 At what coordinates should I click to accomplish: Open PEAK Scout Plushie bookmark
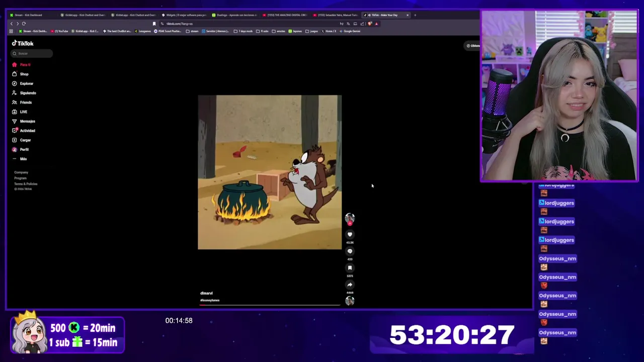tap(168, 31)
